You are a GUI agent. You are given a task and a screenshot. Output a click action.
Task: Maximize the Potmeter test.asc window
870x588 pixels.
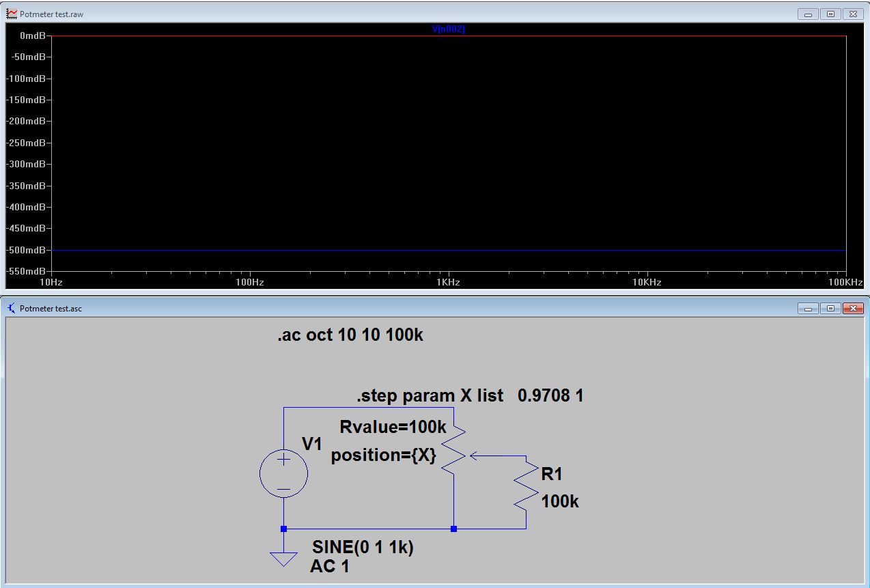(x=830, y=308)
